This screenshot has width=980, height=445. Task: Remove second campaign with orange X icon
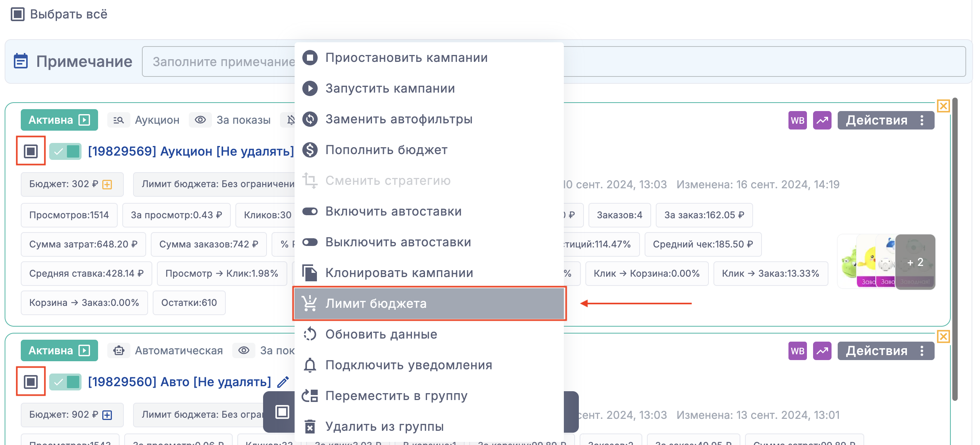pos(943,337)
